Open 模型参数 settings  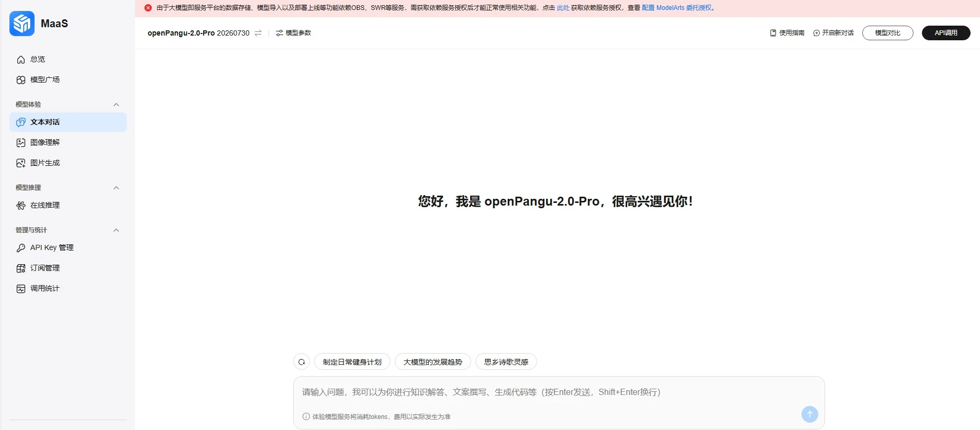[x=294, y=33]
